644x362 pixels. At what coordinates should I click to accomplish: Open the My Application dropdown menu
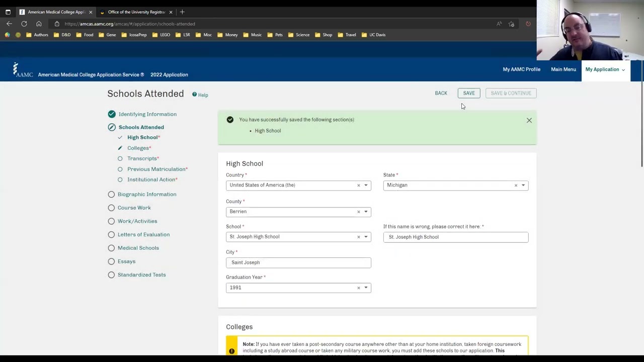point(605,69)
